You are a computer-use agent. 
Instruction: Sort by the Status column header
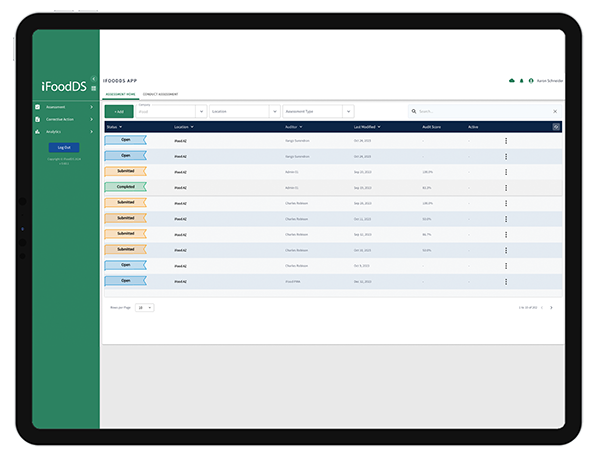114,127
